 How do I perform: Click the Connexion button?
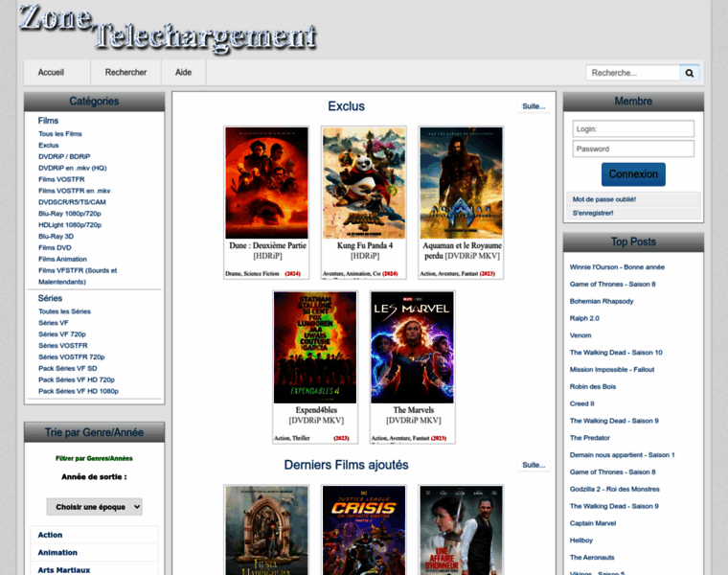click(x=633, y=174)
